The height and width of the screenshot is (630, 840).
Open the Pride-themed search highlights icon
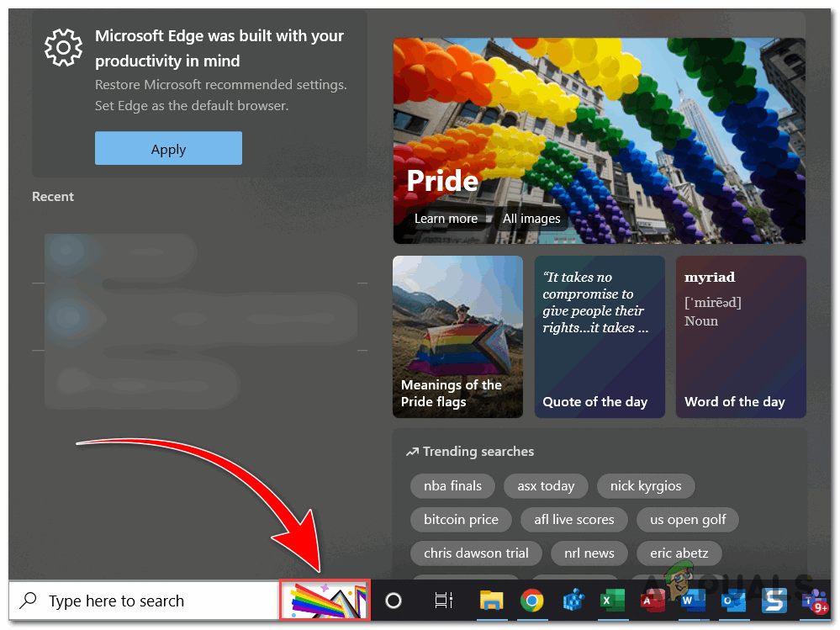(x=325, y=601)
